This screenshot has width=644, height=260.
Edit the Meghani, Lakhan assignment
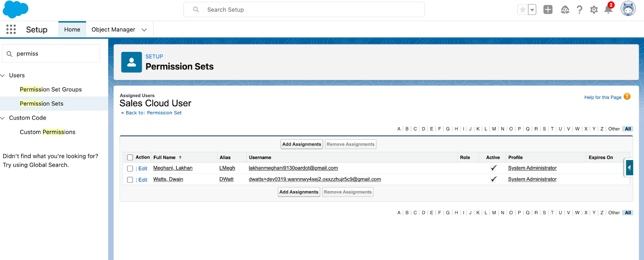tap(143, 169)
